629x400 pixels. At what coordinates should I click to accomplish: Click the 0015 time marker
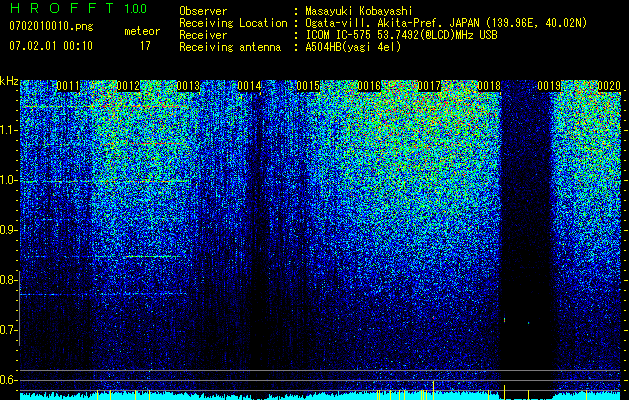tap(308, 86)
